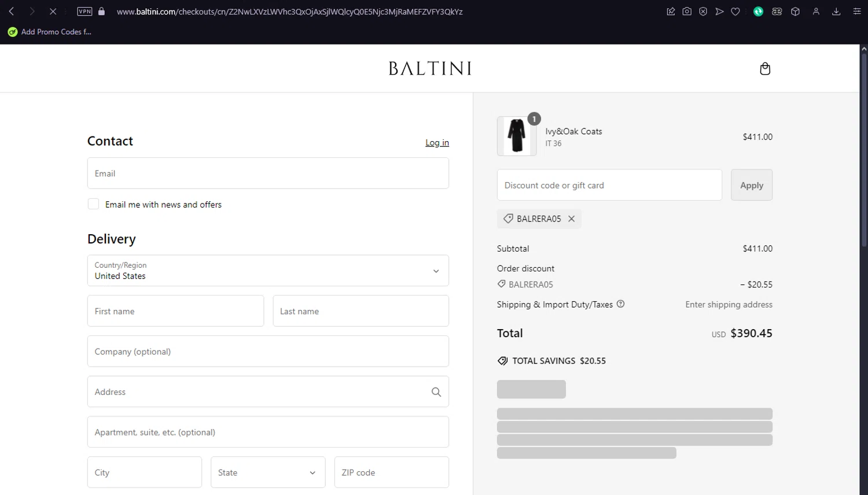Image resolution: width=868 pixels, height=495 pixels.
Task: Add page to favorites heart icon
Action: pos(735,11)
